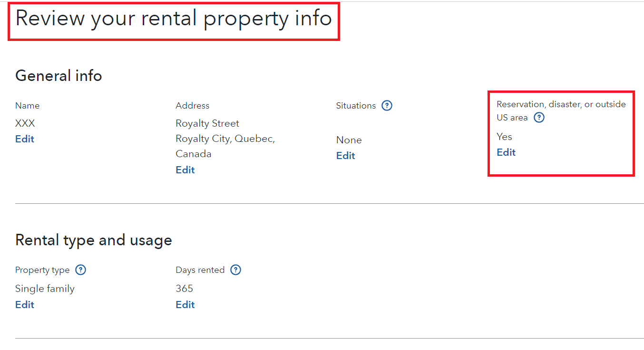Click the 'Royalty City, Quebec,' text
This screenshot has width=644, height=350.
[x=225, y=139]
